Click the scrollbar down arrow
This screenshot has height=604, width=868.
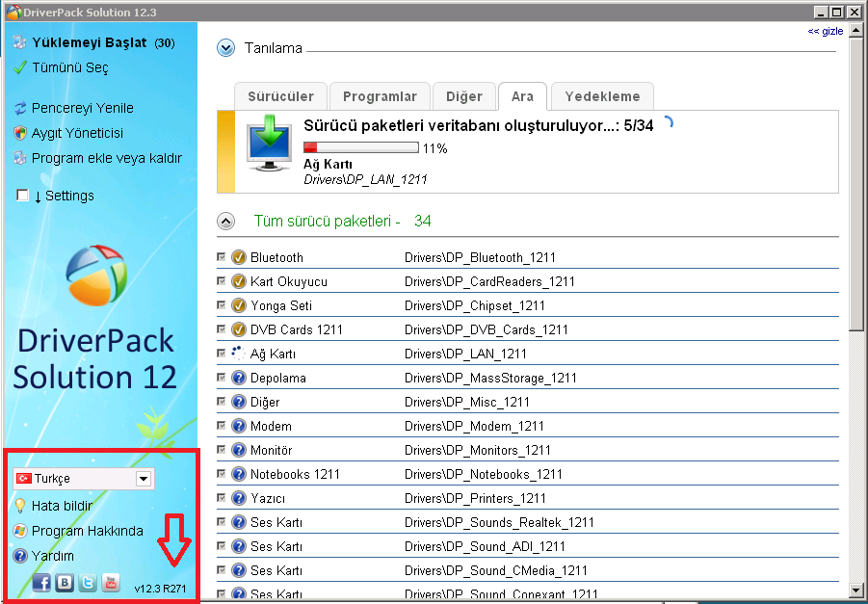pos(857,591)
